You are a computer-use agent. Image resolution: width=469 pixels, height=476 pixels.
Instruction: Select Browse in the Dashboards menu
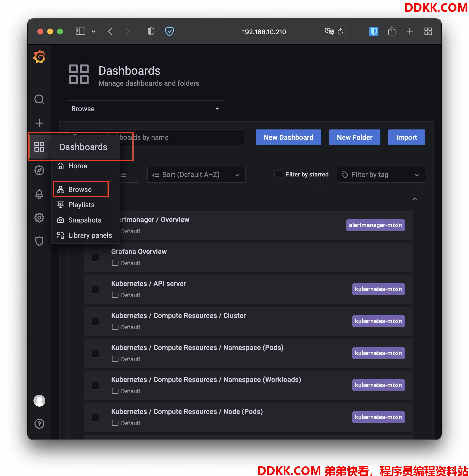pos(85,190)
